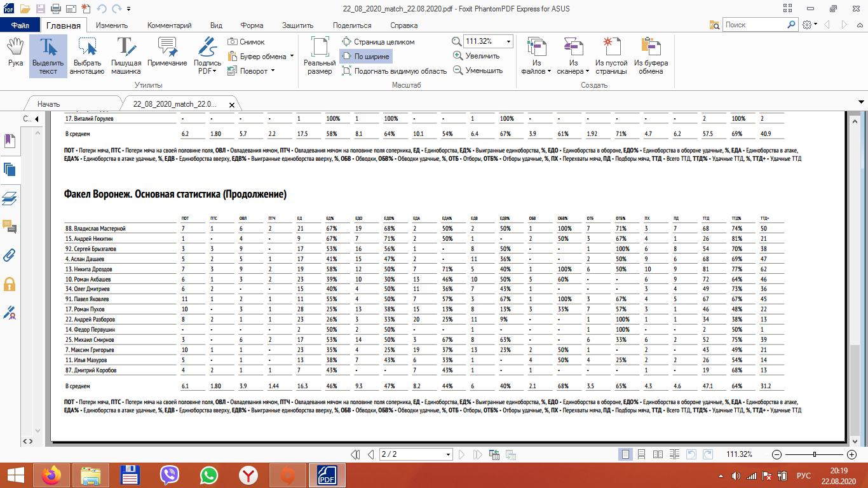Enable single page view mode in status bar
868x488 pixels.
click(626, 454)
